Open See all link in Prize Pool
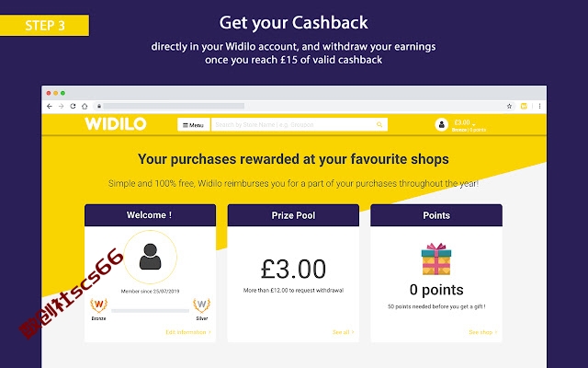 click(343, 332)
